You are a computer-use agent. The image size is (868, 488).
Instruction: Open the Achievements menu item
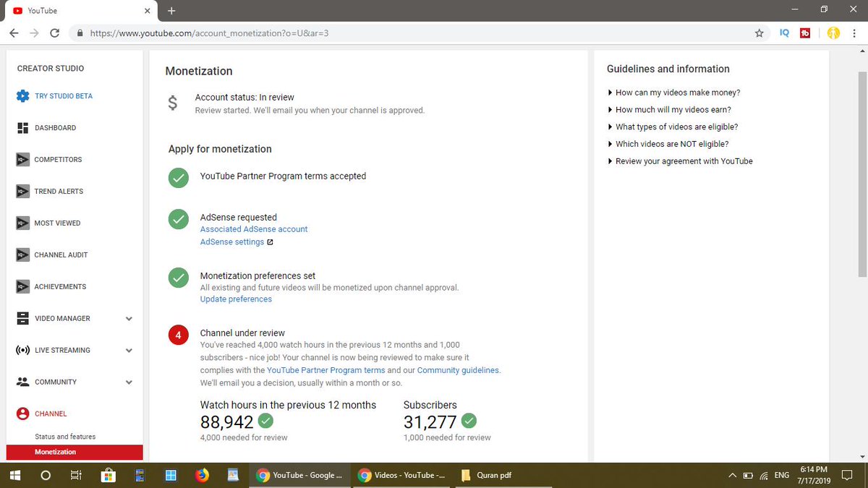click(x=60, y=287)
